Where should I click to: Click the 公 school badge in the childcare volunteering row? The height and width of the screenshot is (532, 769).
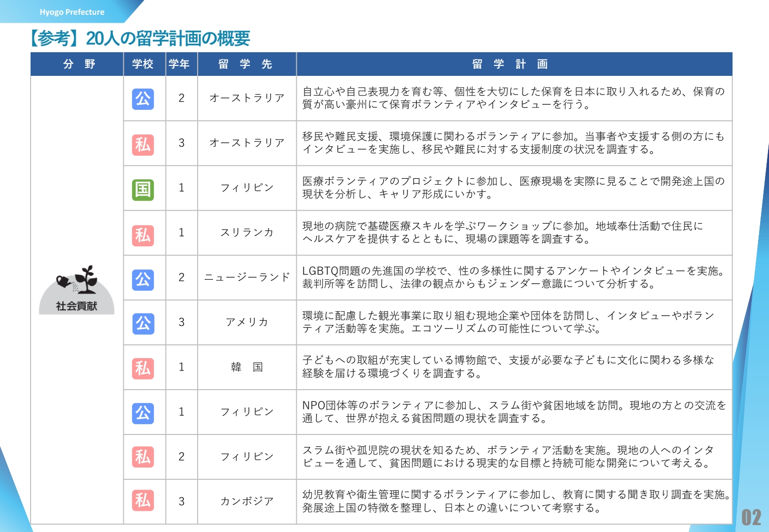coord(143,99)
